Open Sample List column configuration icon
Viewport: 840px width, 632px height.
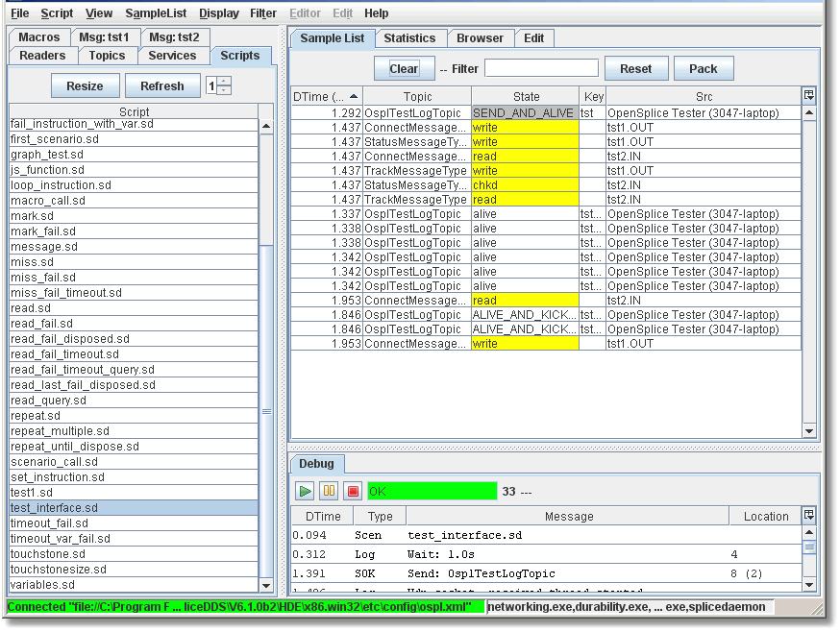coord(809,96)
